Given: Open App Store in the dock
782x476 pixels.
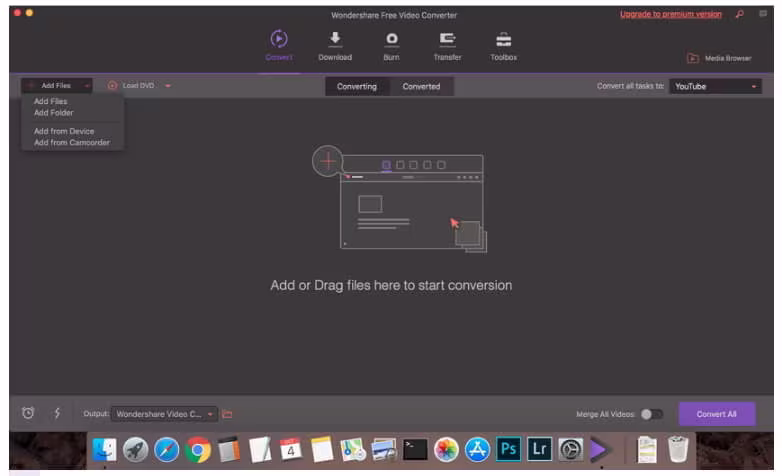Looking at the screenshot, I should coord(477,450).
